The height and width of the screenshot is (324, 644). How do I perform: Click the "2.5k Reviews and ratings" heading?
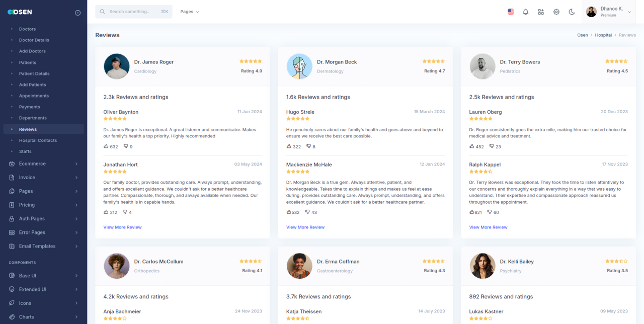[502, 97]
